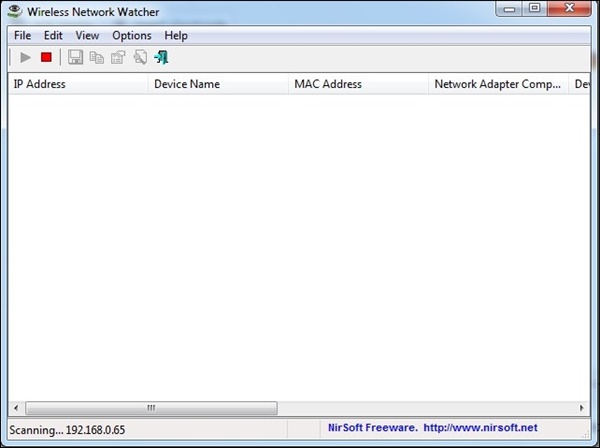Expand the View menu
600x448 pixels.
click(x=87, y=36)
